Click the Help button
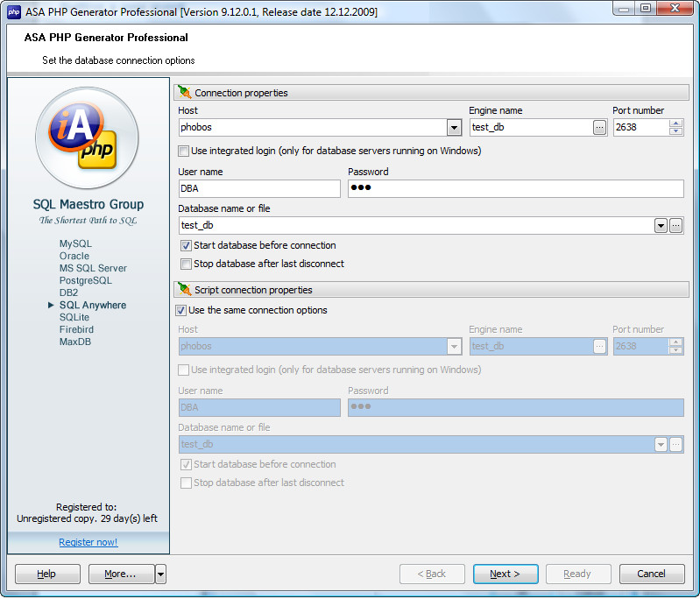This screenshot has height=599, width=700. coord(47,574)
